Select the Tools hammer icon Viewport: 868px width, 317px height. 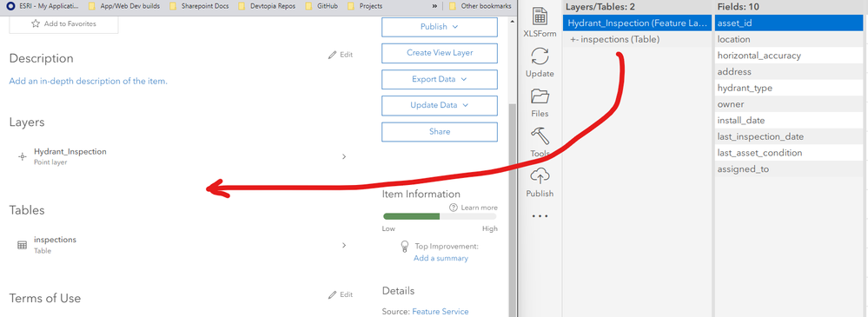(x=540, y=136)
